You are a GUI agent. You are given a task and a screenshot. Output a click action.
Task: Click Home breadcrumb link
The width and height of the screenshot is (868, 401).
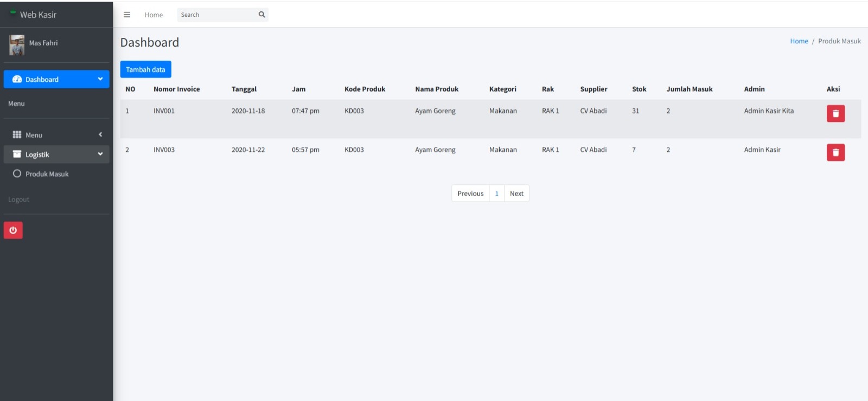pyautogui.click(x=799, y=41)
